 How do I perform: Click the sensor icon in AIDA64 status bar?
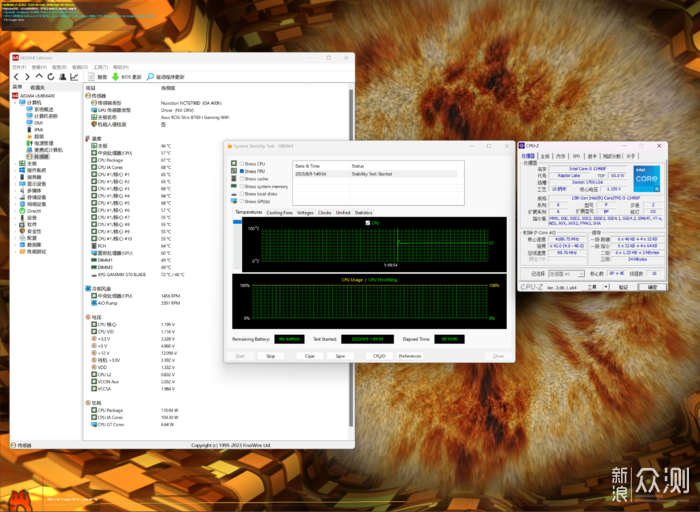tap(13, 445)
